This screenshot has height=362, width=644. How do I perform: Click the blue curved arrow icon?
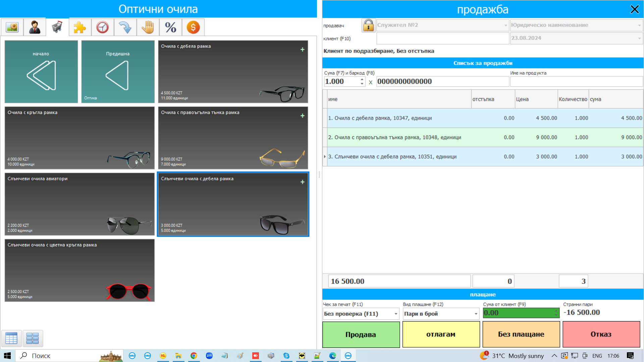pyautogui.click(x=125, y=27)
